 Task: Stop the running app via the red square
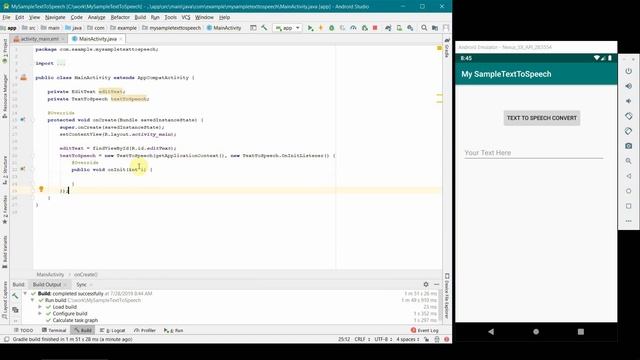[x=375, y=28]
